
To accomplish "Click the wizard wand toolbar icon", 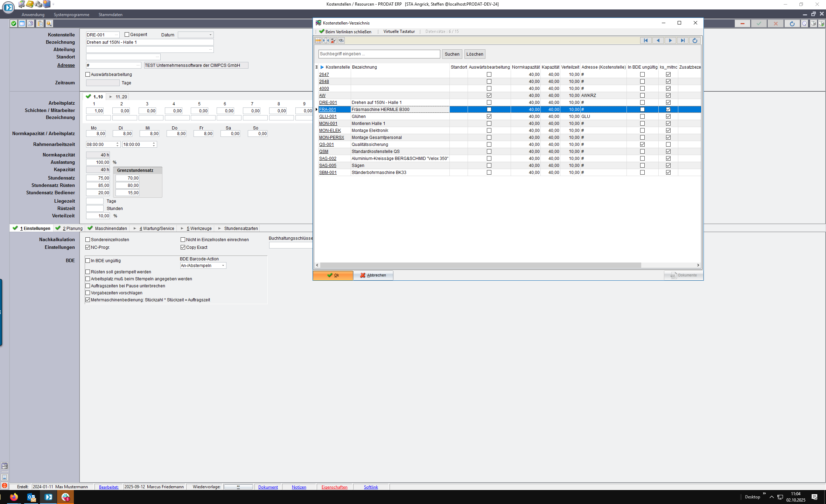I will coord(49,23).
